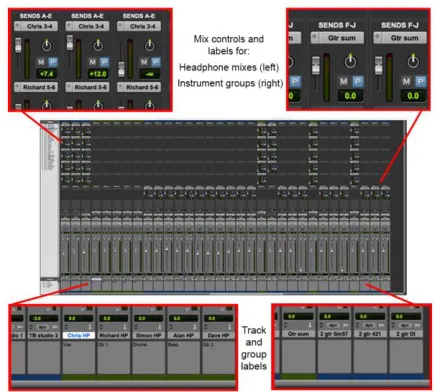The width and height of the screenshot is (436, 392).
Task: Select the 2 gtr DI track name
Action: [x=406, y=334]
